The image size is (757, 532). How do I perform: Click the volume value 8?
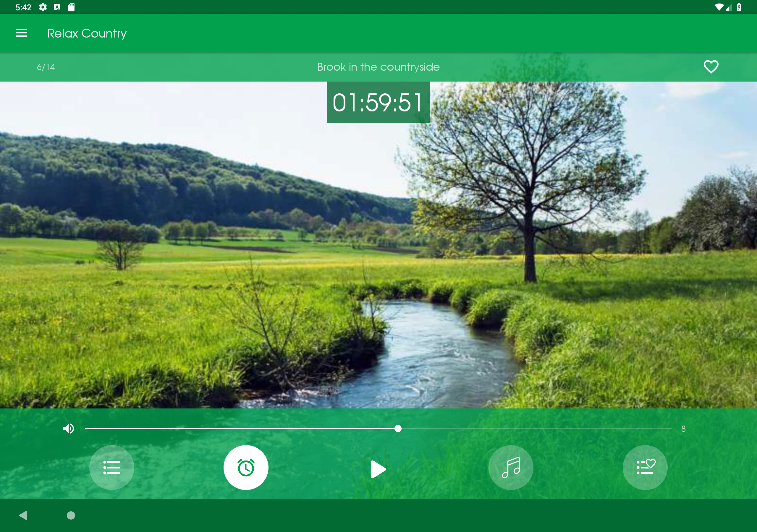coord(683,429)
